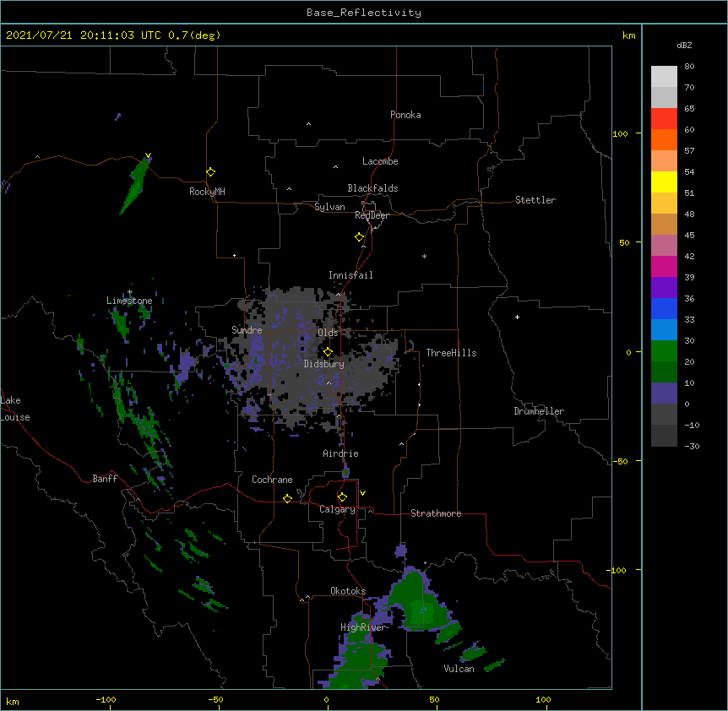Select the purple 36-39 dBZ swatch
The width and height of the screenshot is (728, 711).
pos(664,288)
